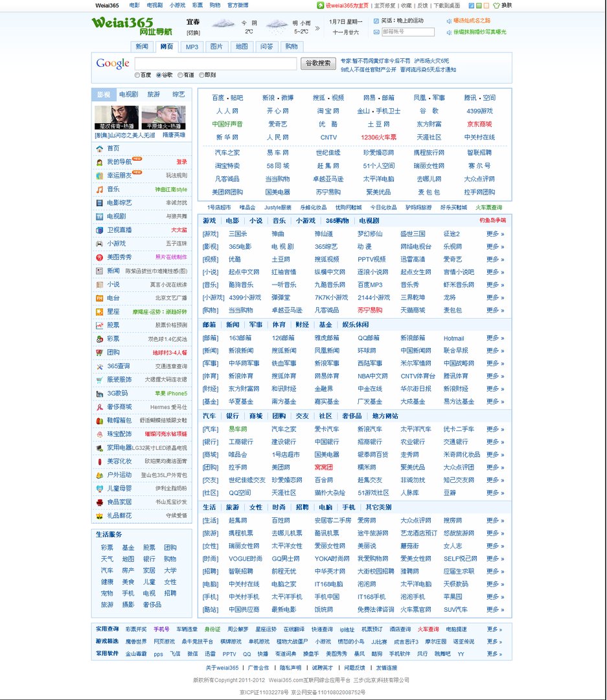Select the 有道 search engine radio button
The image size is (607, 700).
tap(180, 75)
